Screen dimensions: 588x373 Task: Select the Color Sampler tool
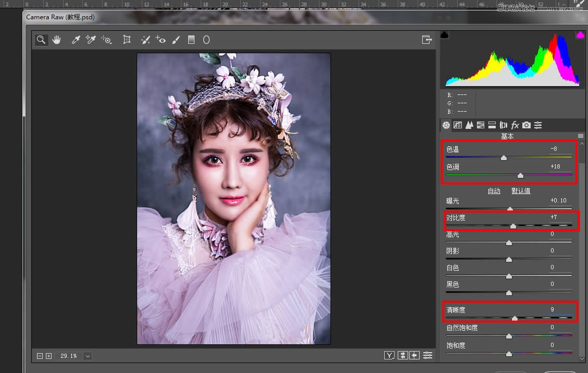coord(91,40)
